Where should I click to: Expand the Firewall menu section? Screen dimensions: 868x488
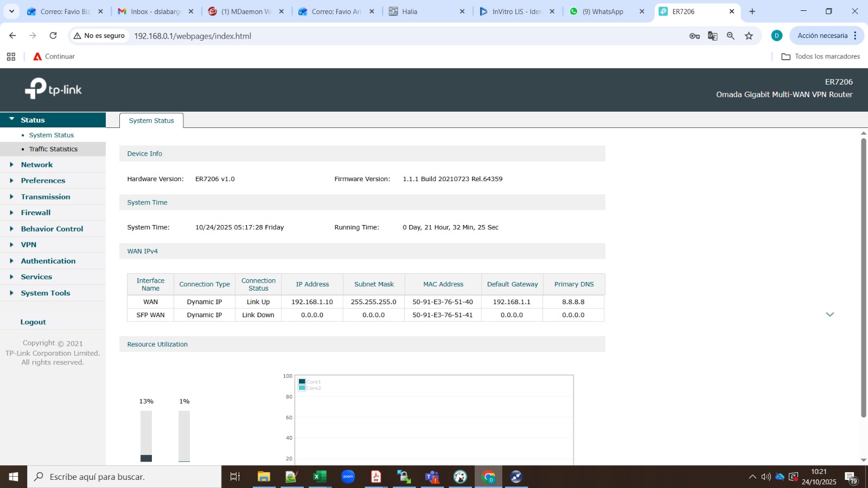pos(36,213)
